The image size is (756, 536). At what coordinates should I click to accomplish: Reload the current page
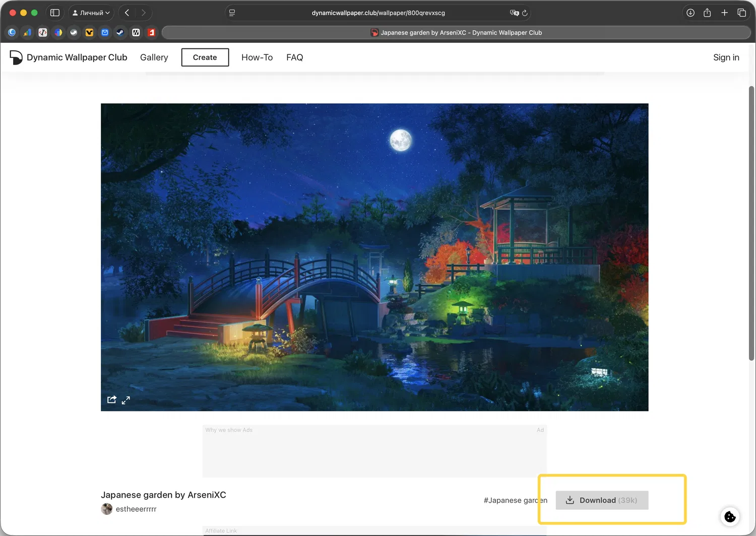tap(525, 13)
